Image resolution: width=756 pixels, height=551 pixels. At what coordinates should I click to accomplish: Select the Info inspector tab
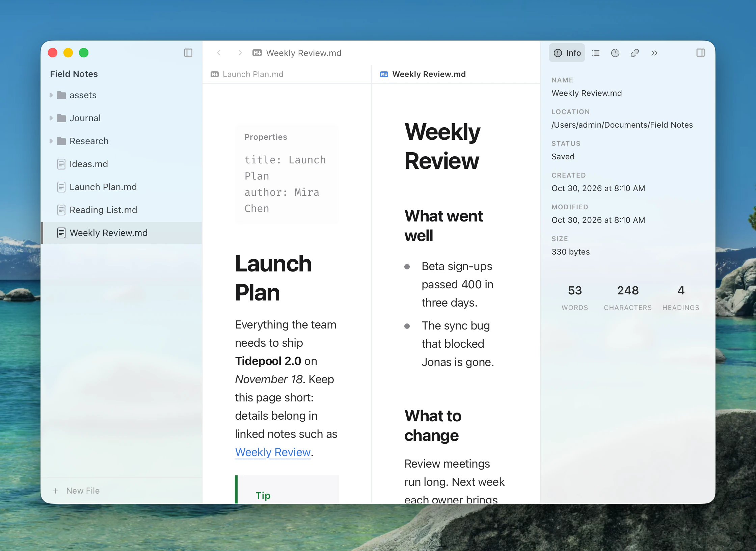pyautogui.click(x=567, y=53)
